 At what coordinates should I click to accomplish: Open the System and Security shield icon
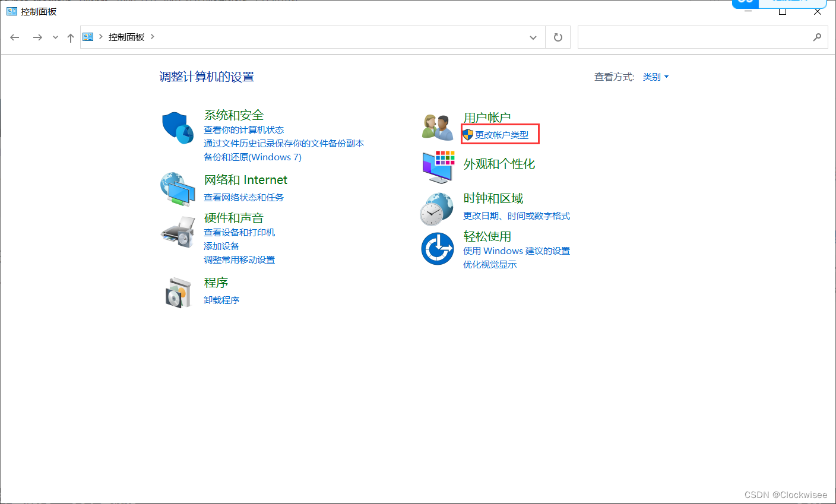click(178, 127)
